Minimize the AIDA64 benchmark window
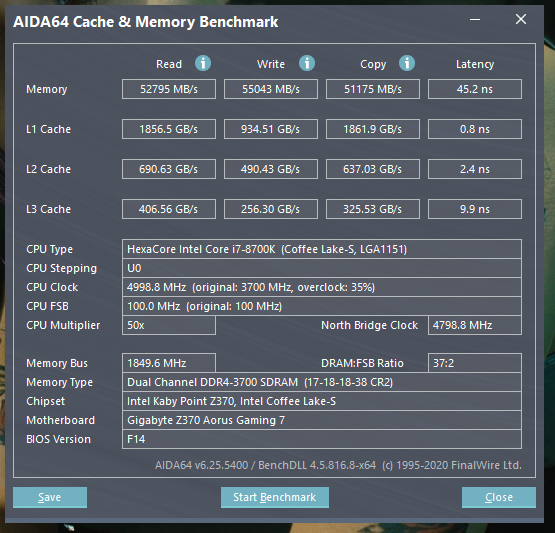The height and width of the screenshot is (533, 555). [x=475, y=20]
